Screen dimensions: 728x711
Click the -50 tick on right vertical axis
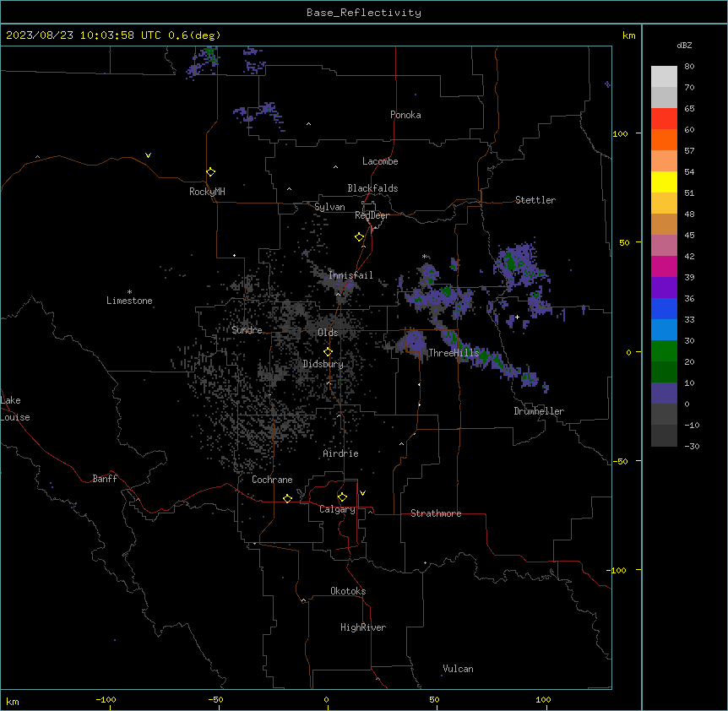pos(620,461)
